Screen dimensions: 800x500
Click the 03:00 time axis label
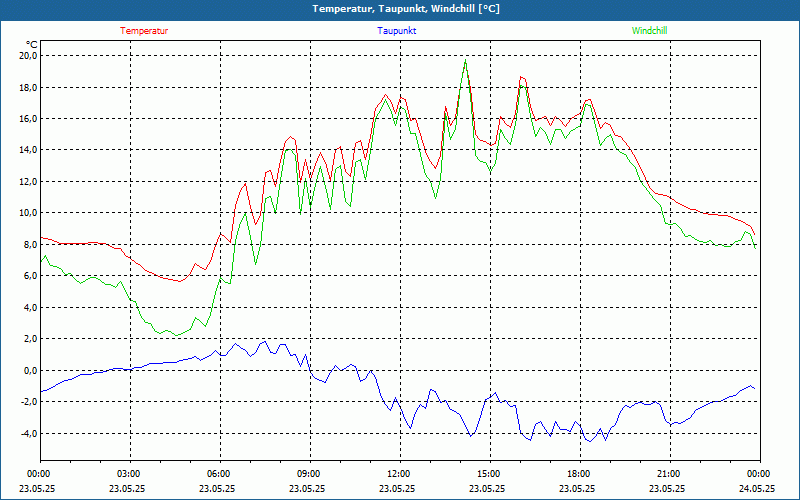130,474
